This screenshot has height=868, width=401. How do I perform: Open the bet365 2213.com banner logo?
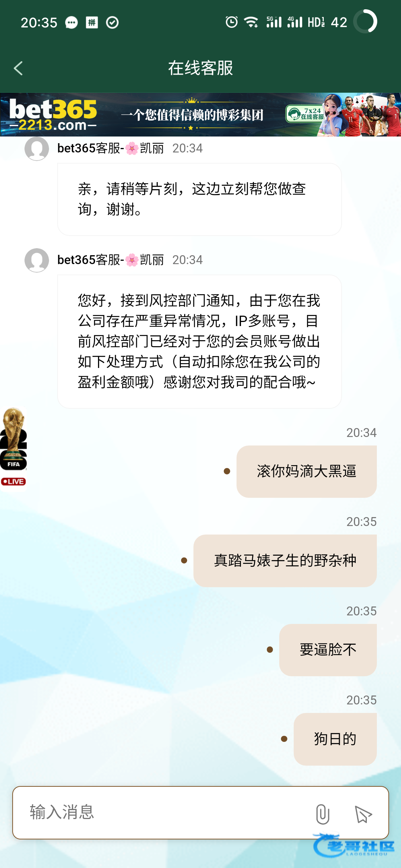pyautogui.click(x=53, y=115)
